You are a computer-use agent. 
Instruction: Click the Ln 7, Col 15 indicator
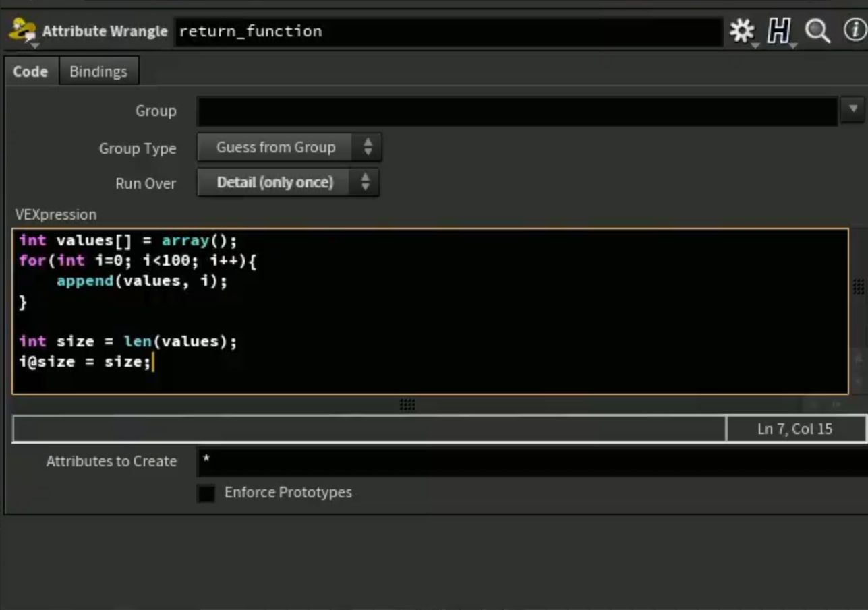click(795, 429)
